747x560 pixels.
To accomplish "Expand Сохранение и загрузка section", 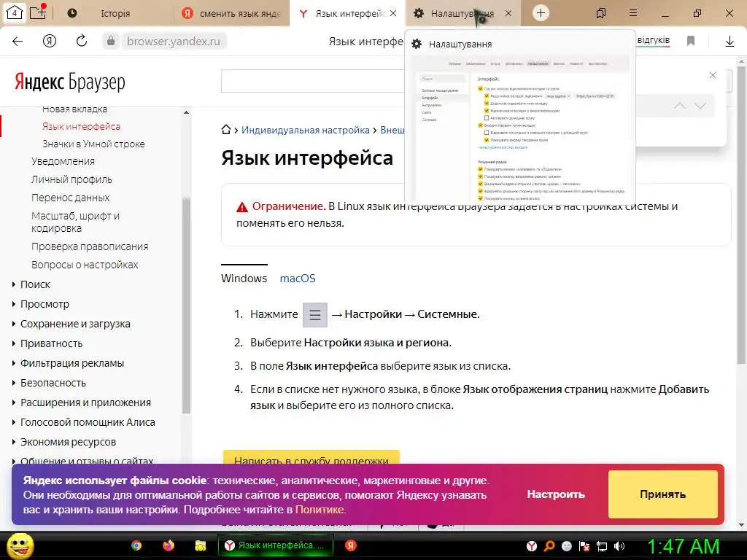I will [75, 324].
